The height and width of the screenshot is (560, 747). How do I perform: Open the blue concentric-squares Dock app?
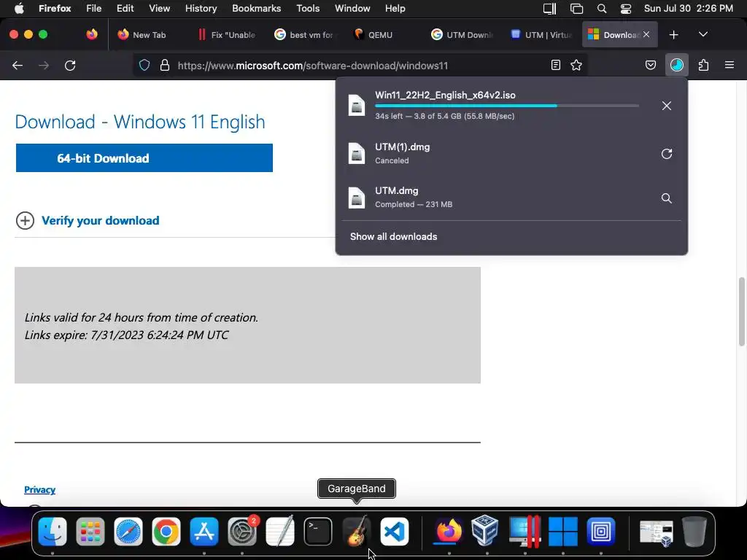point(601,531)
